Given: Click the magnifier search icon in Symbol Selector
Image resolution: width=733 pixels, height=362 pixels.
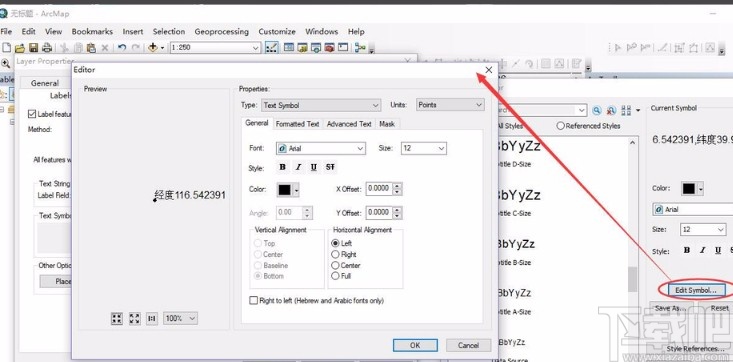Looking at the screenshot, I should tap(597, 111).
